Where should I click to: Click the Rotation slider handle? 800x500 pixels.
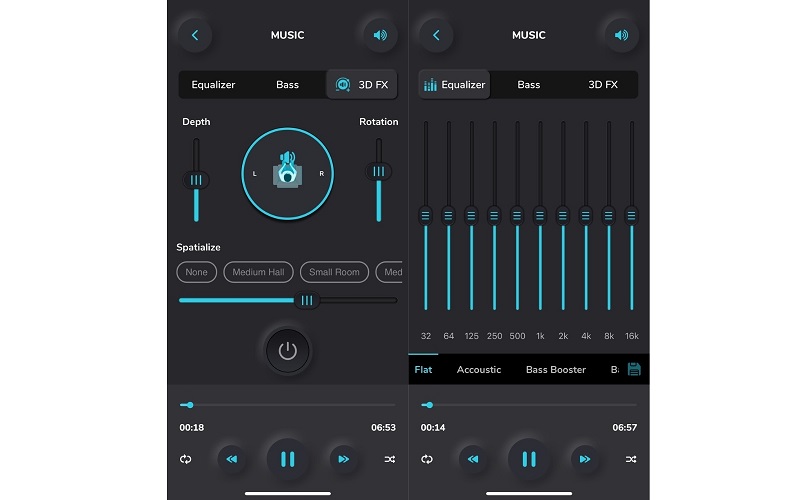[379, 171]
